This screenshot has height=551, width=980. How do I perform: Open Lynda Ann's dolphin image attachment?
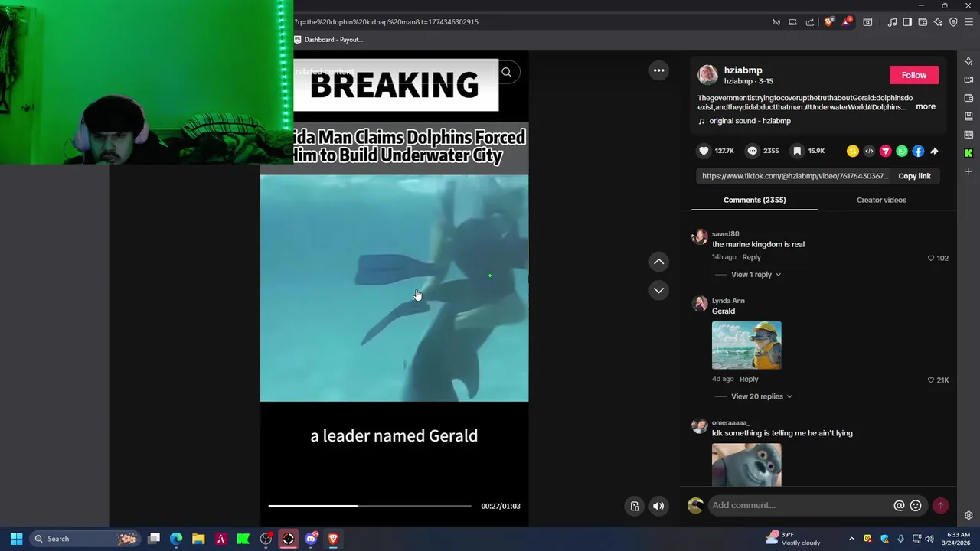click(x=746, y=345)
